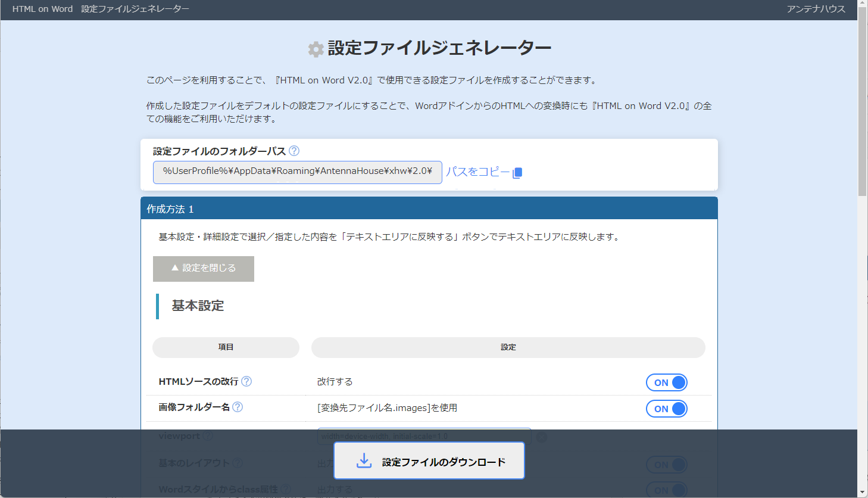Click the scrollbar down arrow
Screen dimensions: 868x498
(x=862, y=493)
